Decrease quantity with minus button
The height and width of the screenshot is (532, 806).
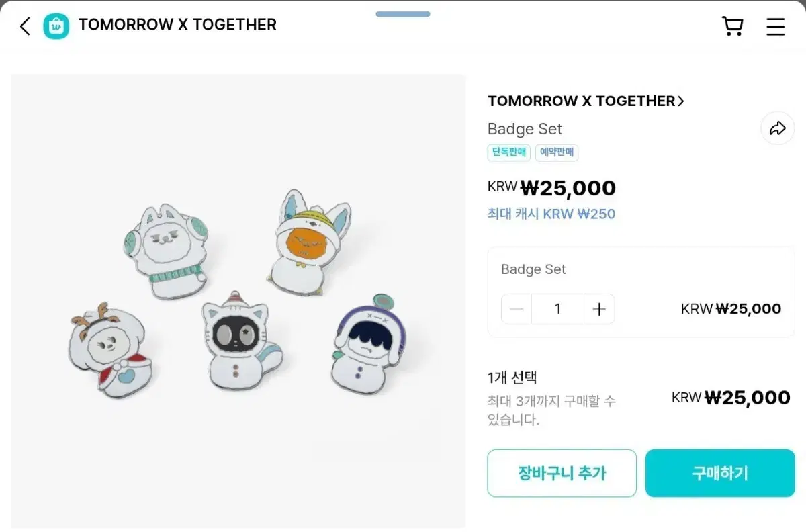click(517, 309)
